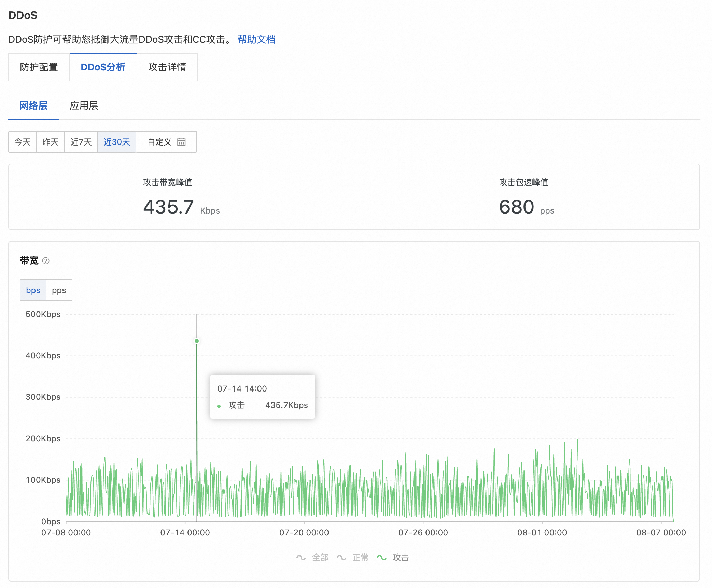712x588 pixels.
Task: Switch to the 应用层 sub-tab
Action: (x=84, y=106)
